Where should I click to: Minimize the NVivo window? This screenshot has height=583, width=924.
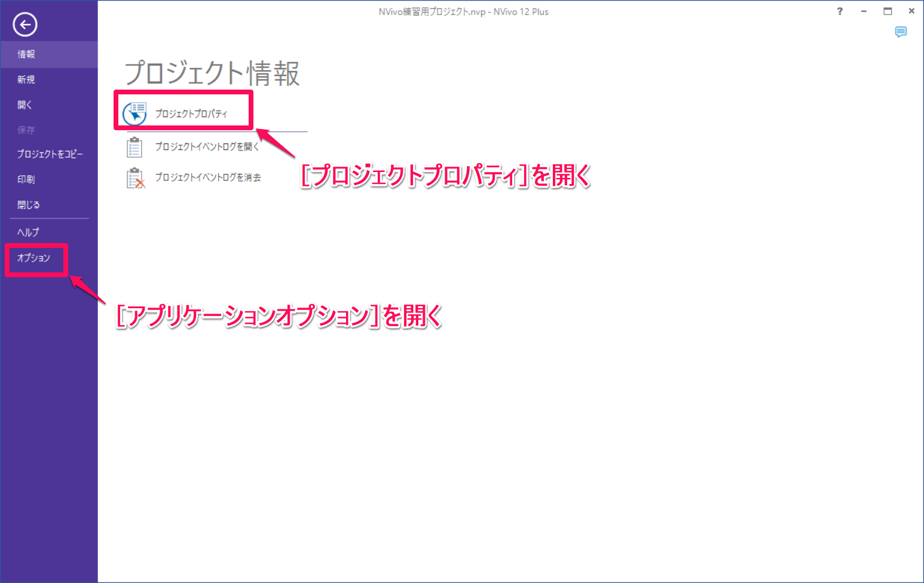click(x=864, y=11)
